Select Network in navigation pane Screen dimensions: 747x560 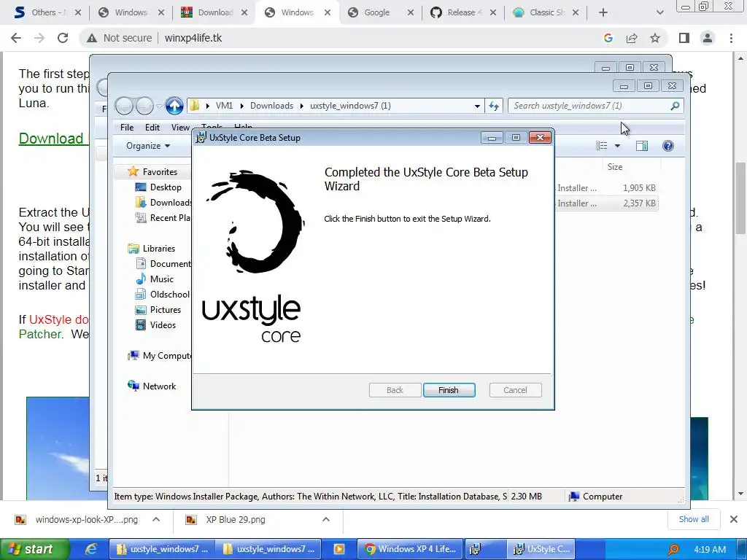coord(152,386)
